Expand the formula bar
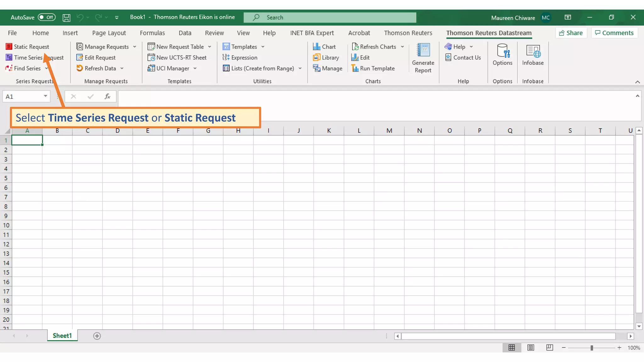 [637, 96]
